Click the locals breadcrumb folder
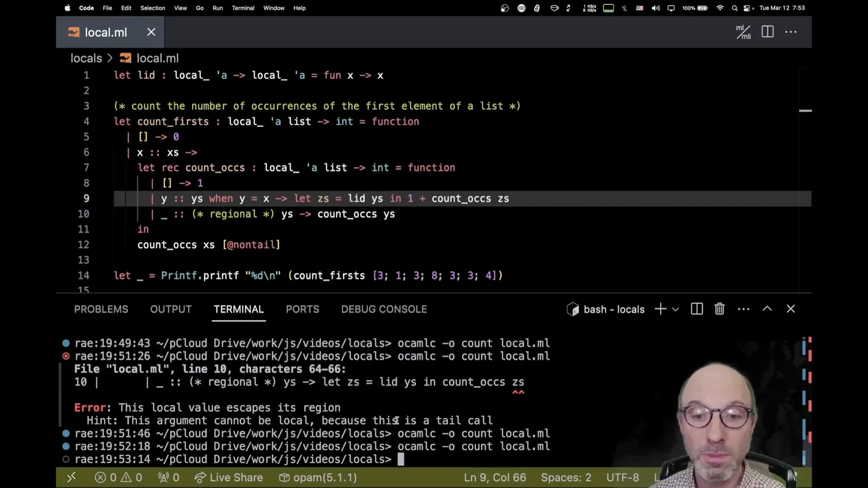868x488 pixels. (x=86, y=58)
